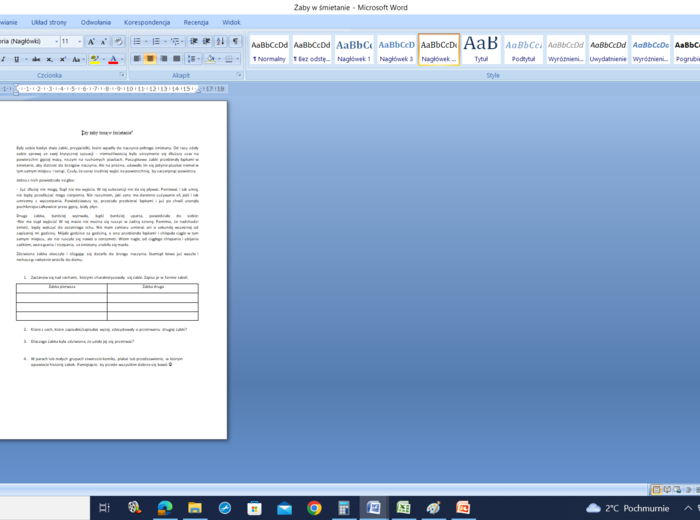The width and height of the screenshot is (700, 520).
Task: Apply text highlight color
Action: (94, 59)
